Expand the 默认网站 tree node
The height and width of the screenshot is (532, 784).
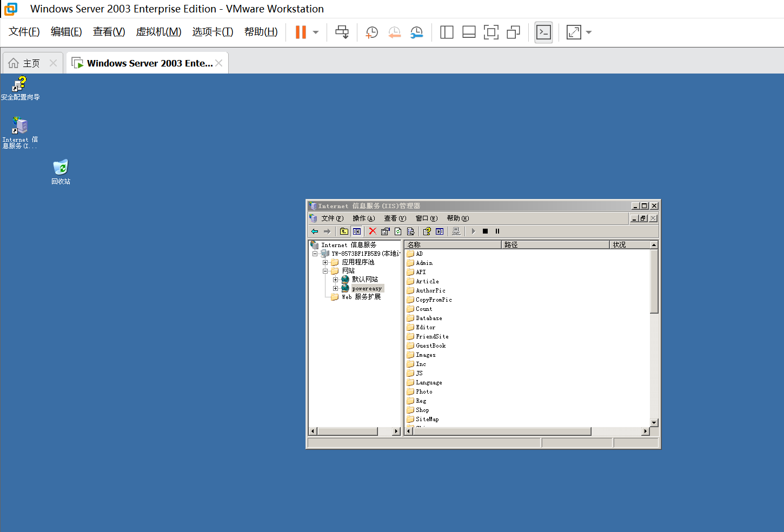335,280
